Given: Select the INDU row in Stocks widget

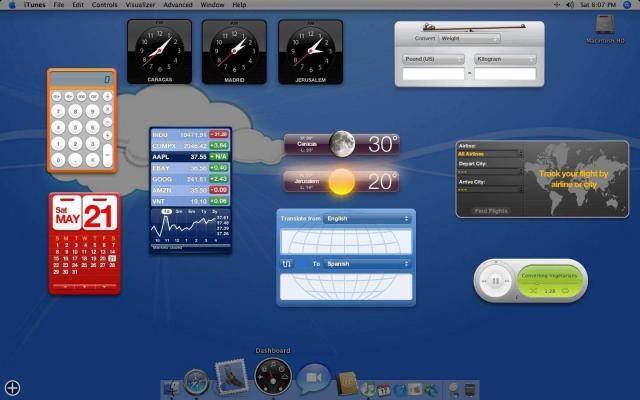Looking at the screenshot, I should (190, 135).
